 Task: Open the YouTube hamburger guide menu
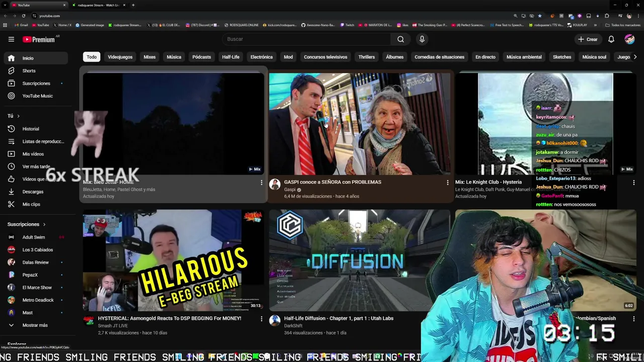pyautogui.click(x=11, y=39)
